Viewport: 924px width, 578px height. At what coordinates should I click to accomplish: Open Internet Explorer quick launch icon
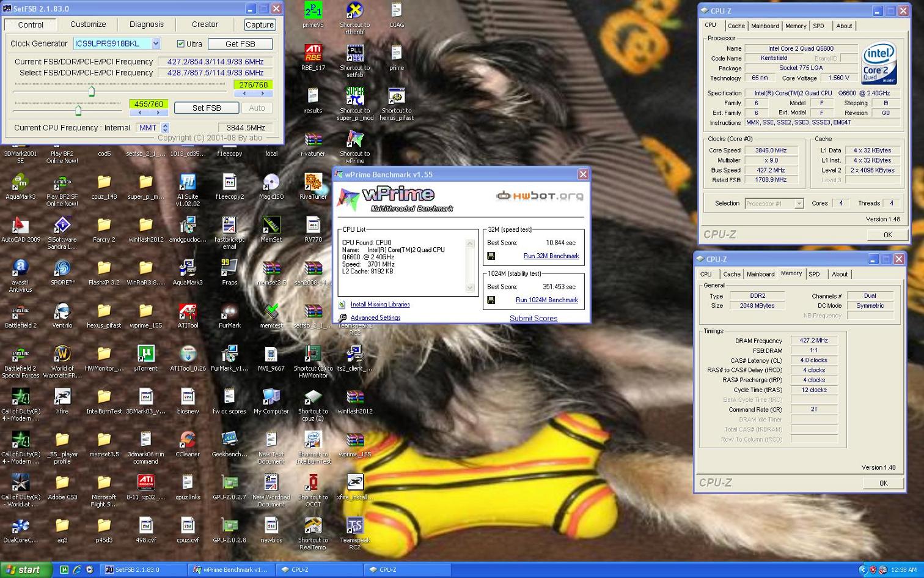76,569
